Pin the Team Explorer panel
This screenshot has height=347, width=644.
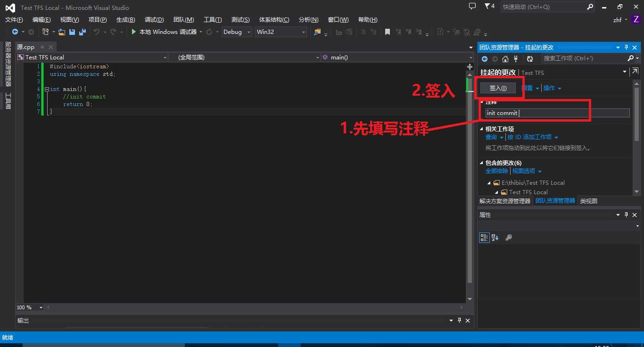click(627, 47)
